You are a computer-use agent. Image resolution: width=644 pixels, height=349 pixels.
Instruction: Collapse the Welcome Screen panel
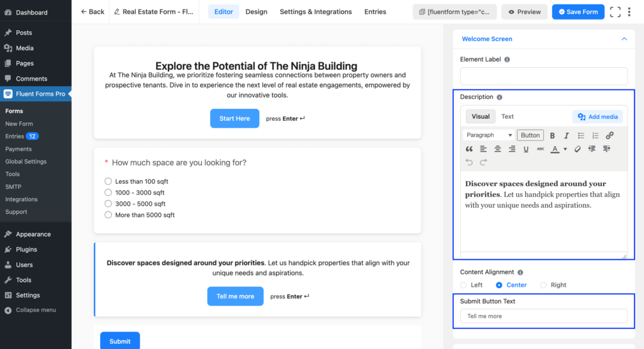coord(624,39)
